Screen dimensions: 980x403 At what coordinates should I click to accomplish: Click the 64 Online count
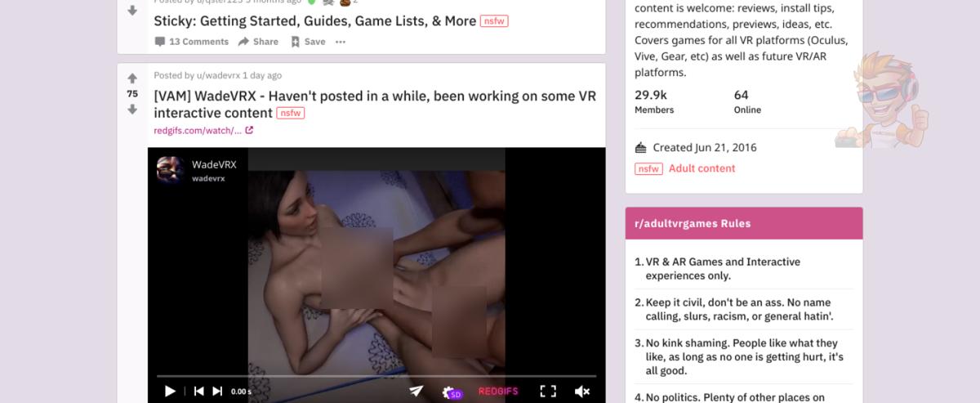tap(747, 101)
